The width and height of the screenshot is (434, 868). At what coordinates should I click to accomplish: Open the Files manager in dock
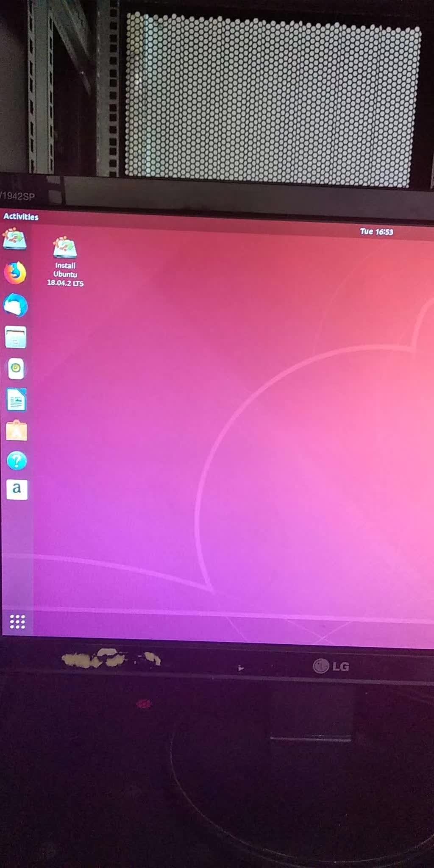coord(16,337)
